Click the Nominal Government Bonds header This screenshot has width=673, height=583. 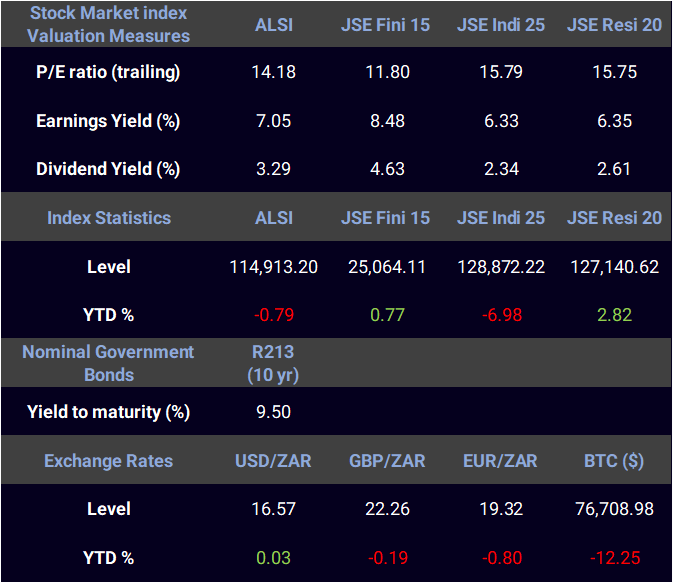coord(108,363)
